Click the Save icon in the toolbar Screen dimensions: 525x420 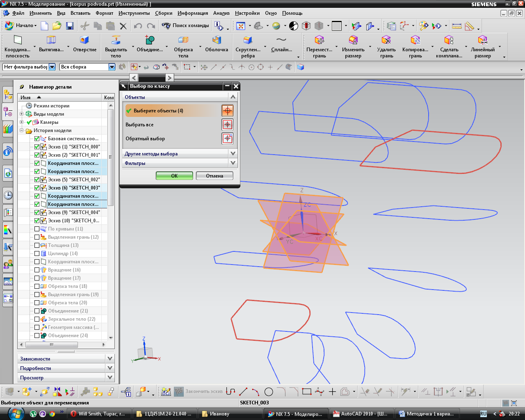point(70,26)
